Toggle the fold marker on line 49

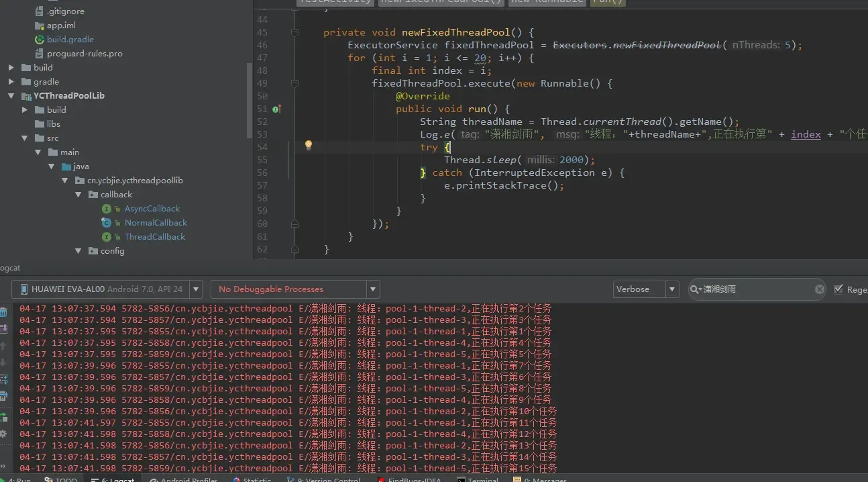[294, 83]
